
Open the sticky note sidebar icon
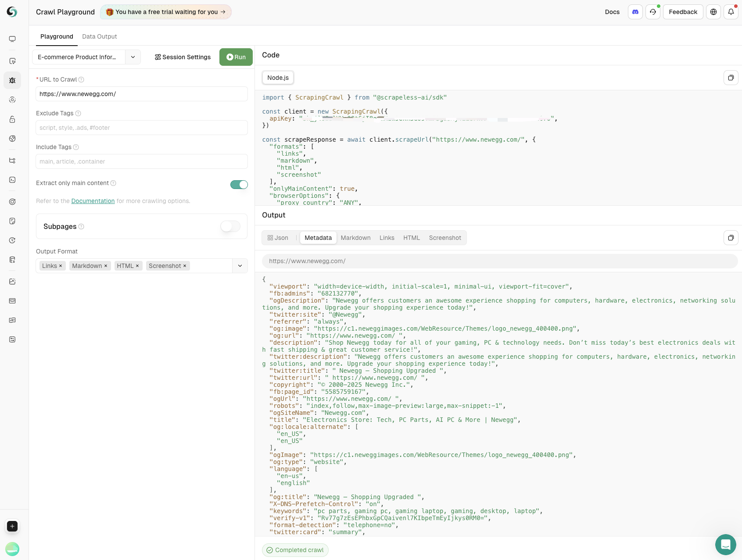[12, 221]
